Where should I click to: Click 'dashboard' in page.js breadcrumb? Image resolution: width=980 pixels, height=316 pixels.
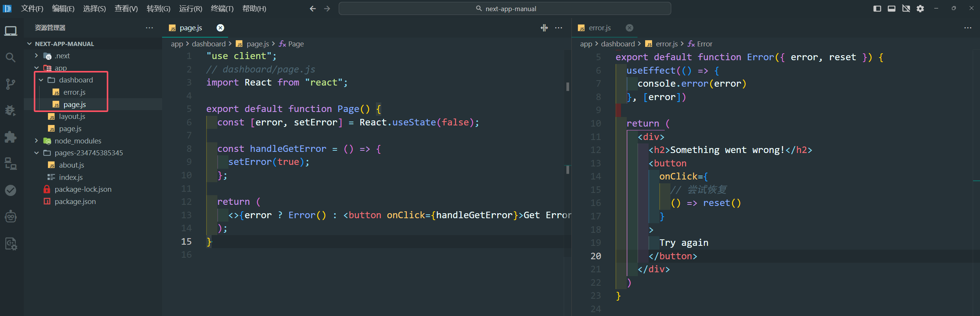tap(209, 44)
